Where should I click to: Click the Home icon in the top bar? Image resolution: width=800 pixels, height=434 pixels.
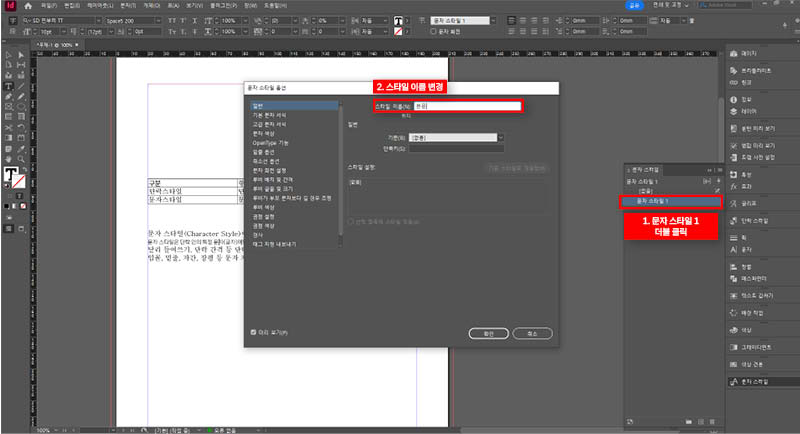28,6
